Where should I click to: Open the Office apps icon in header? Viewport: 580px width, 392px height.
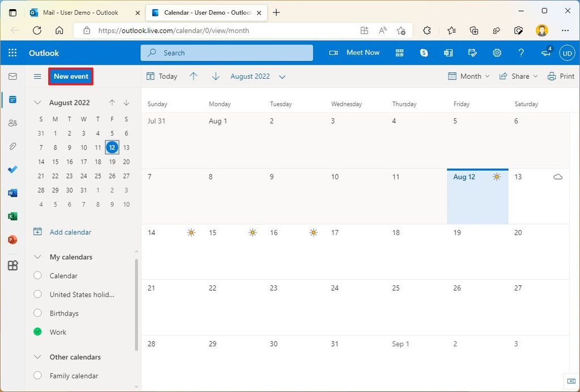tap(449, 53)
